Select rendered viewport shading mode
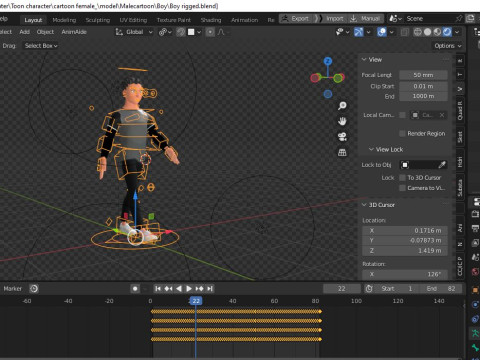This screenshot has width=480, height=360. [447, 32]
